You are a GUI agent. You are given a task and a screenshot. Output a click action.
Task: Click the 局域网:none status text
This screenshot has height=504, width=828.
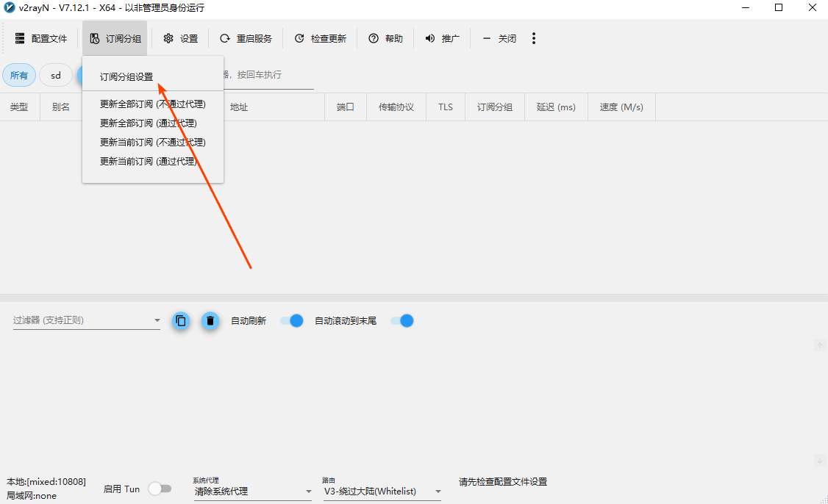pyautogui.click(x=31, y=496)
